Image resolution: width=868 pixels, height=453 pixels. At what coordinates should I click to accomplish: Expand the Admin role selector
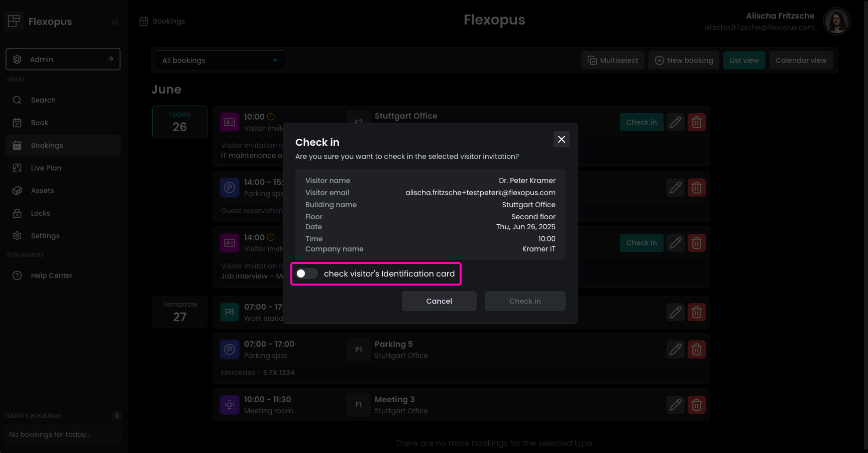63,59
